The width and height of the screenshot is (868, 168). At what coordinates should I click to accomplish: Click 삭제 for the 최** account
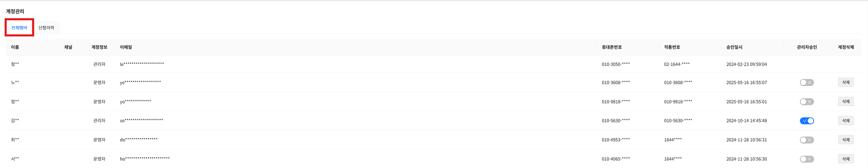coord(846,140)
